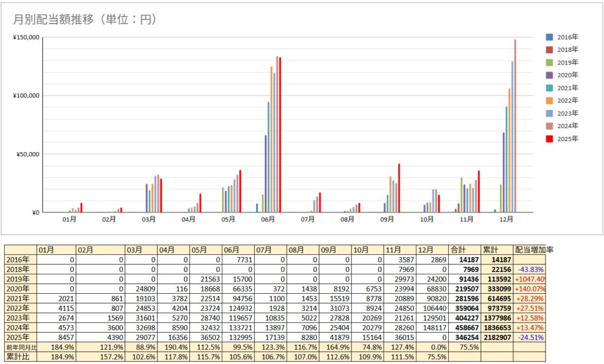Select the 累計 column header
This screenshot has height=364, width=604.
pyautogui.click(x=490, y=250)
